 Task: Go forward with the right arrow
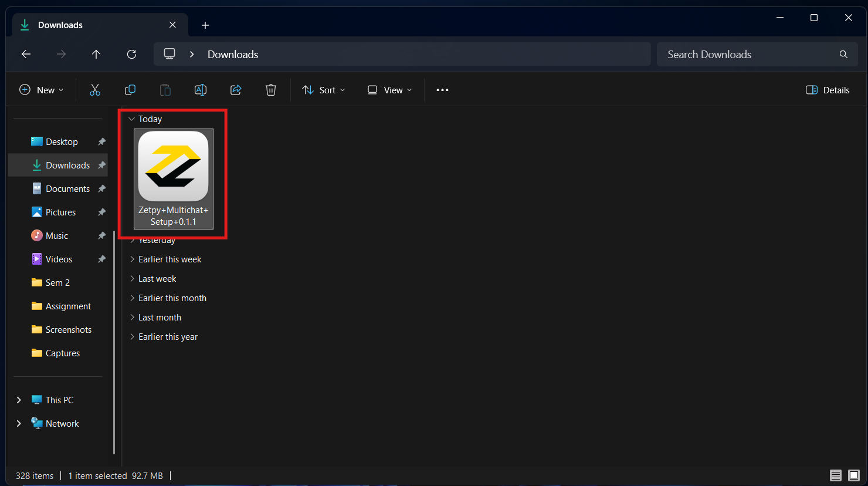(61, 54)
